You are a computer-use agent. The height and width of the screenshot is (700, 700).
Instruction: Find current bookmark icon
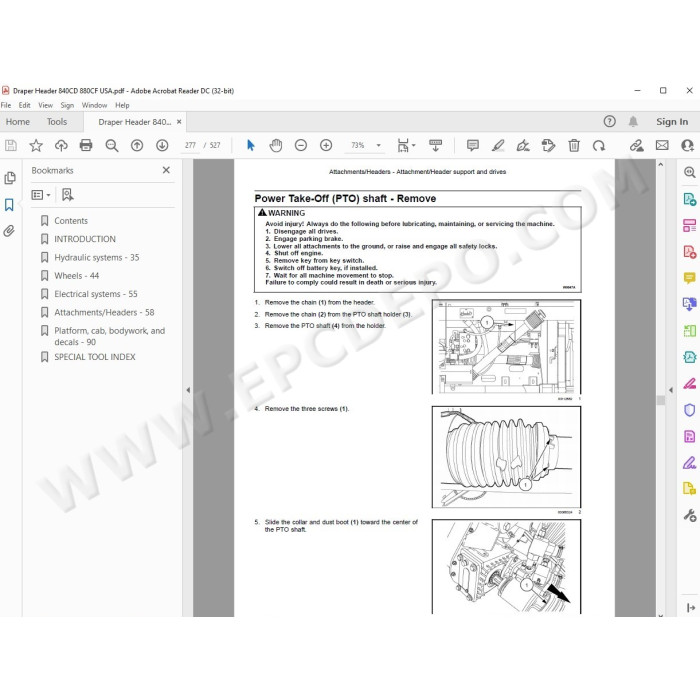pyautogui.click(x=67, y=195)
